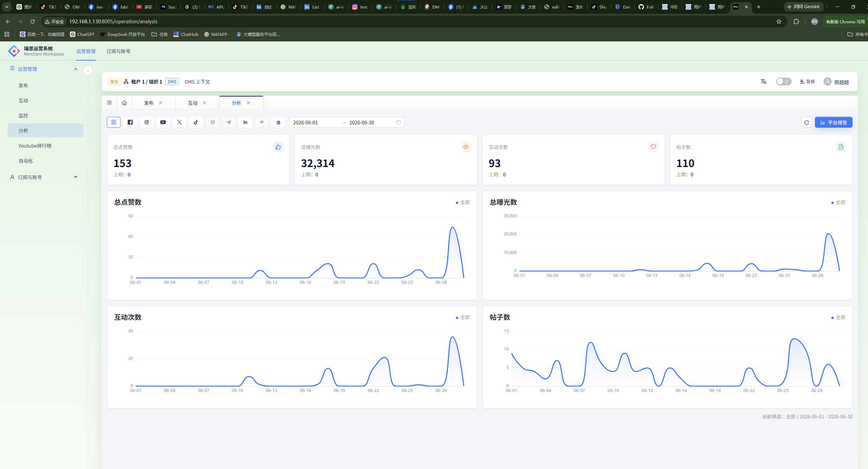The image size is (868, 469).
Task: Click the 问问 Gemini button
Action: [x=804, y=7]
